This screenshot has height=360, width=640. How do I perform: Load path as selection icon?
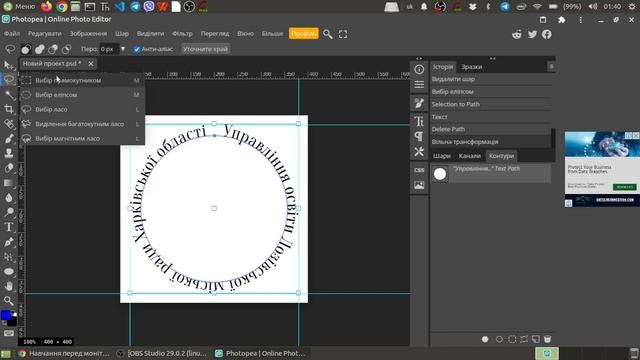point(512,339)
